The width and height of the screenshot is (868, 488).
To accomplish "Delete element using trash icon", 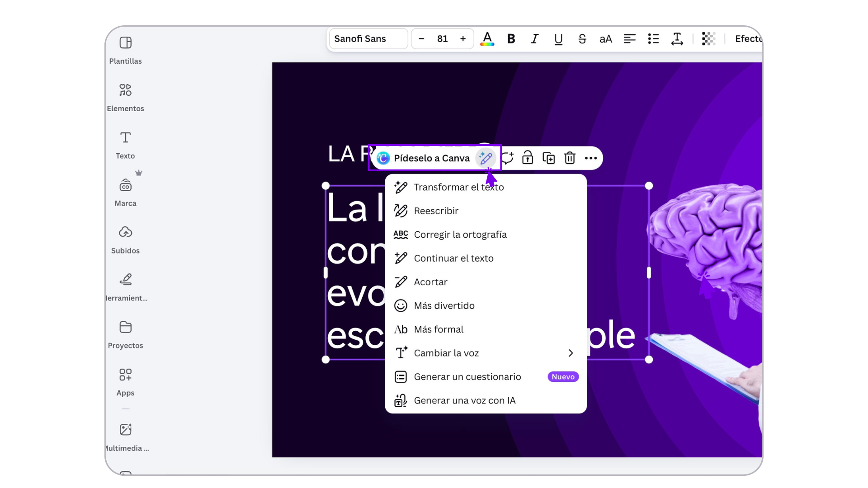I will pos(570,158).
